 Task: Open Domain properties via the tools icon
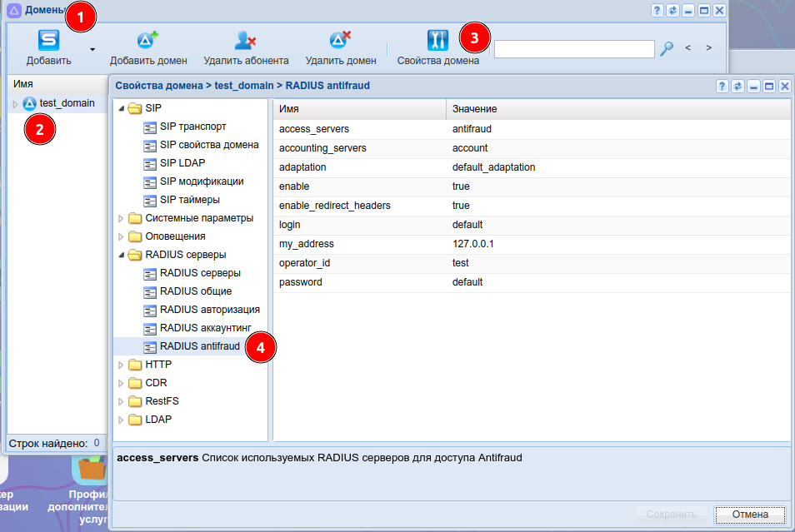(437, 41)
